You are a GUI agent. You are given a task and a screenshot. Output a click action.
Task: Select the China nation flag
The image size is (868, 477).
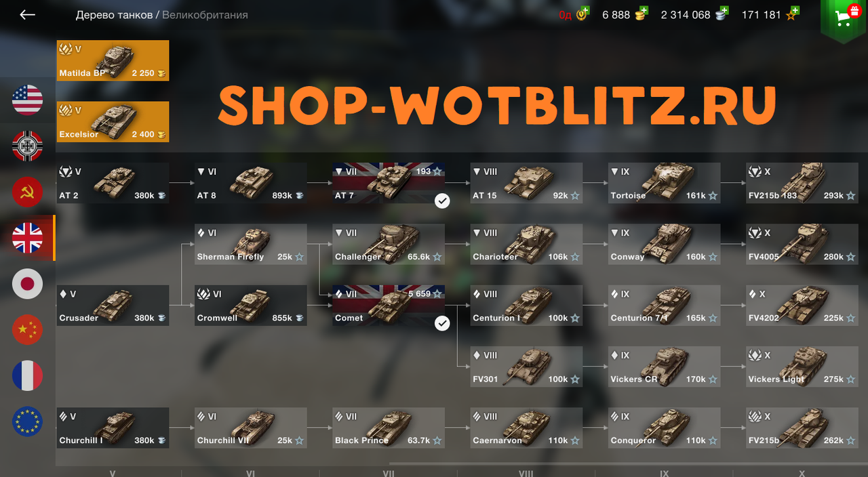(x=28, y=329)
